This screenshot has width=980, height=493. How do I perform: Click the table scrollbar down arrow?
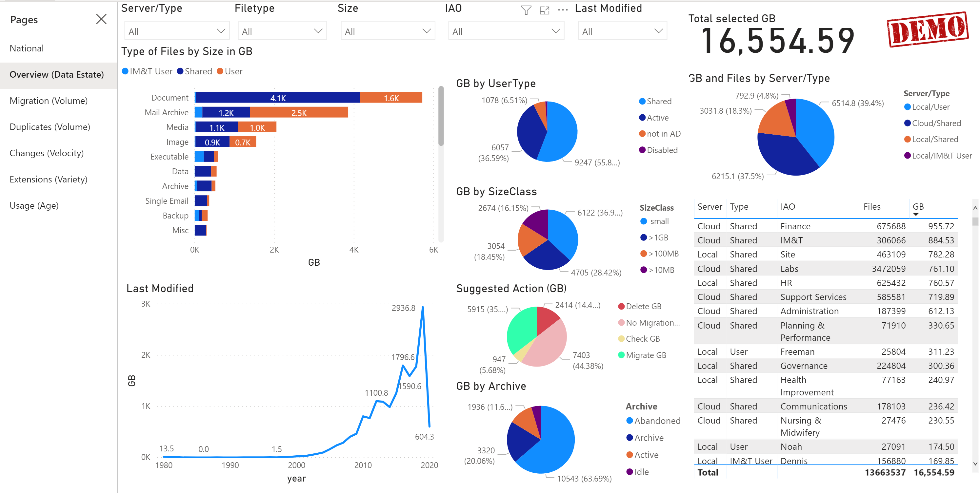tap(975, 463)
